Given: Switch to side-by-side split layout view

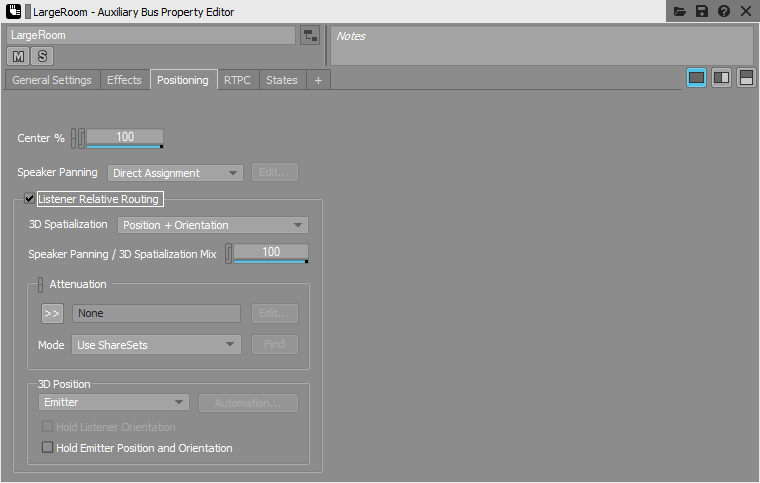Looking at the screenshot, I should click(721, 78).
